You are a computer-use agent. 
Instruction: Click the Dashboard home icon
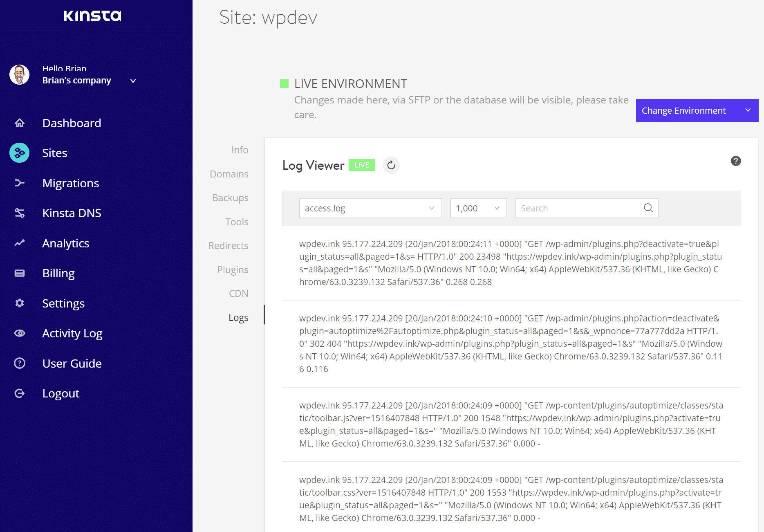[20, 123]
